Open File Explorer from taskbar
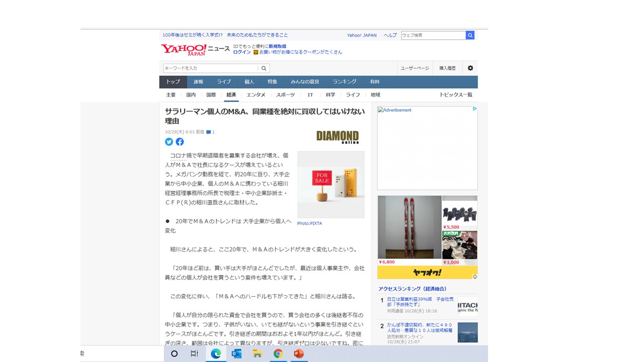This screenshot has height=362, width=644. 257,353
